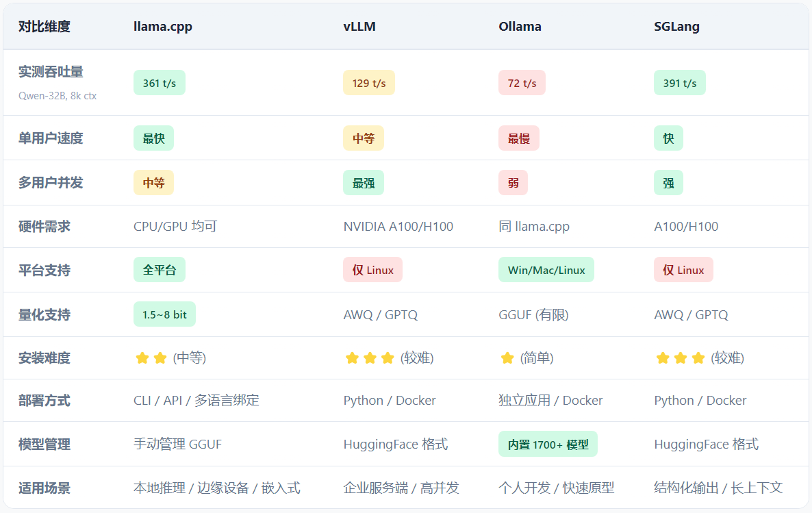
Task: Click the 适用场景 row label
Action: pyautogui.click(x=44, y=488)
